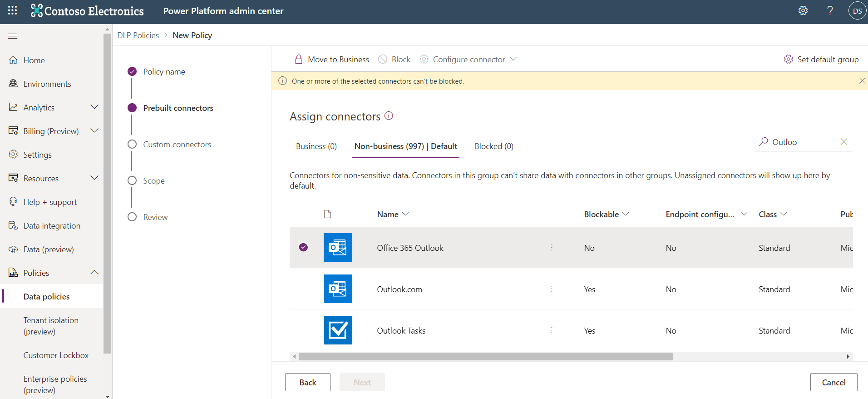Deselect the Office 365 Outlook row checkmark
Image resolution: width=868 pixels, height=399 pixels.
tap(303, 247)
